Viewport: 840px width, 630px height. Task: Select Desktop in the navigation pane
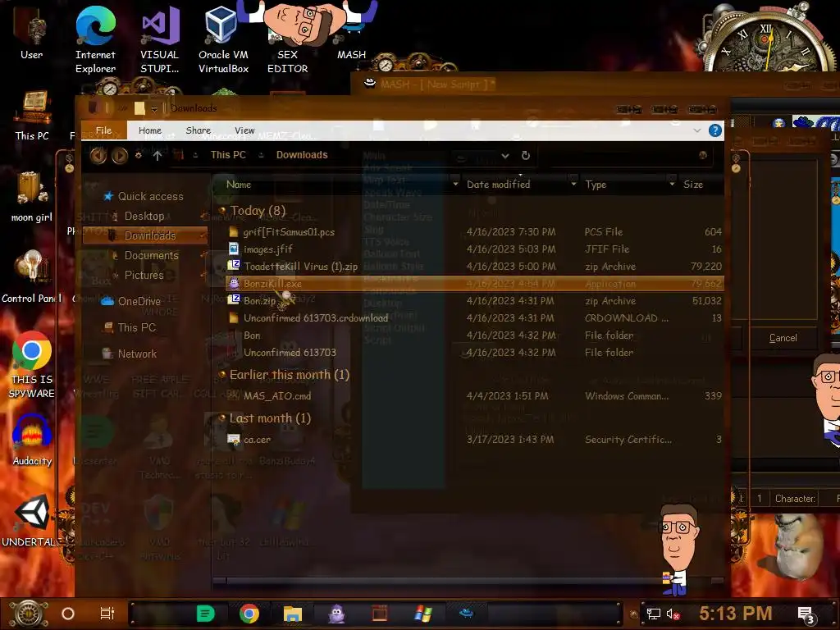pos(137,217)
